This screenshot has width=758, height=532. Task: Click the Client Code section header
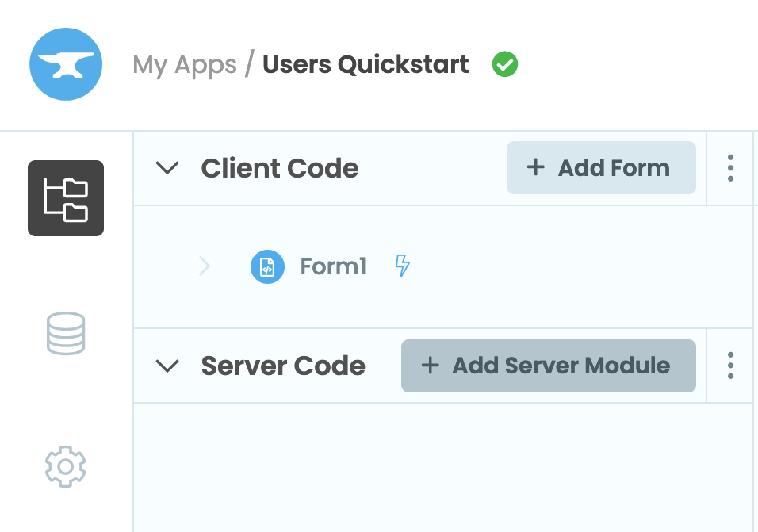click(280, 168)
